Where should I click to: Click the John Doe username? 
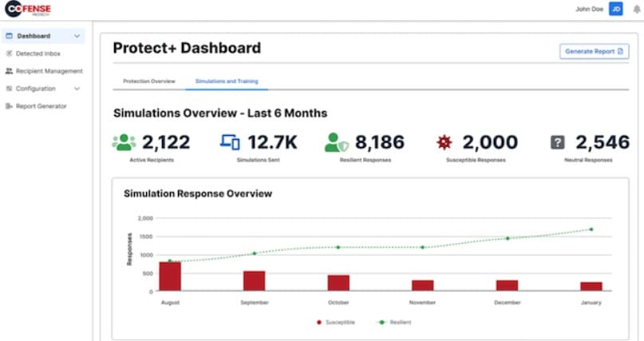coord(589,9)
